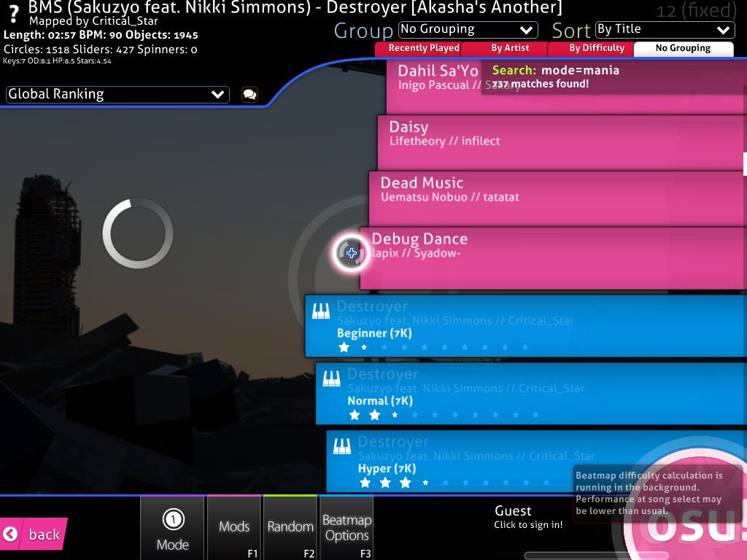Choose Destroyer Normal (7K) difficulty
The image size is (747, 560).
coord(531,393)
